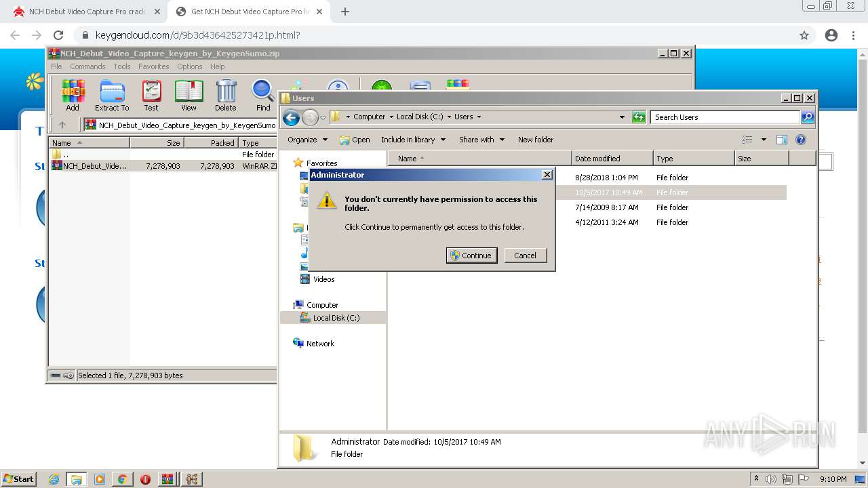The width and height of the screenshot is (868, 488).
Task: Reload the Chrome page
Action: [x=58, y=35]
